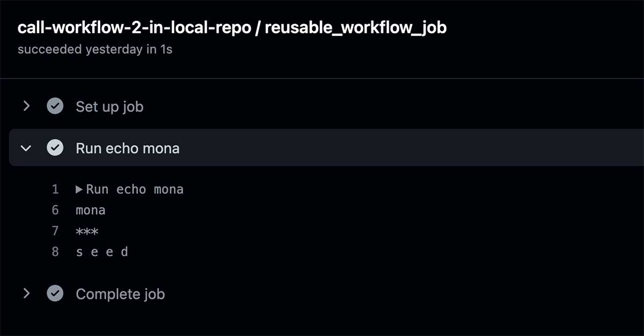This screenshot has height=336, width=644.
Task: Expand the Complete job step chevron
Action: point(26,294)
